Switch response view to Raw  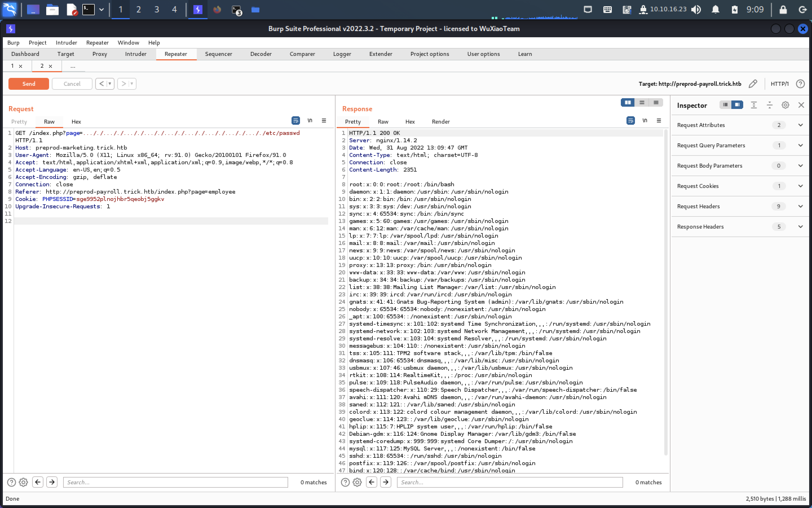[383, 122]
